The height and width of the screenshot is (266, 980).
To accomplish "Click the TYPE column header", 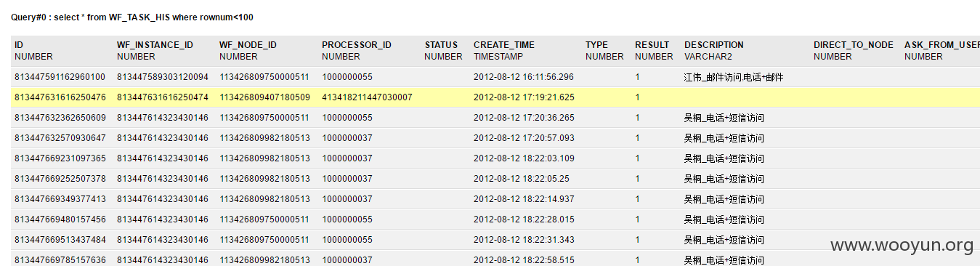I will coord(596,45).
